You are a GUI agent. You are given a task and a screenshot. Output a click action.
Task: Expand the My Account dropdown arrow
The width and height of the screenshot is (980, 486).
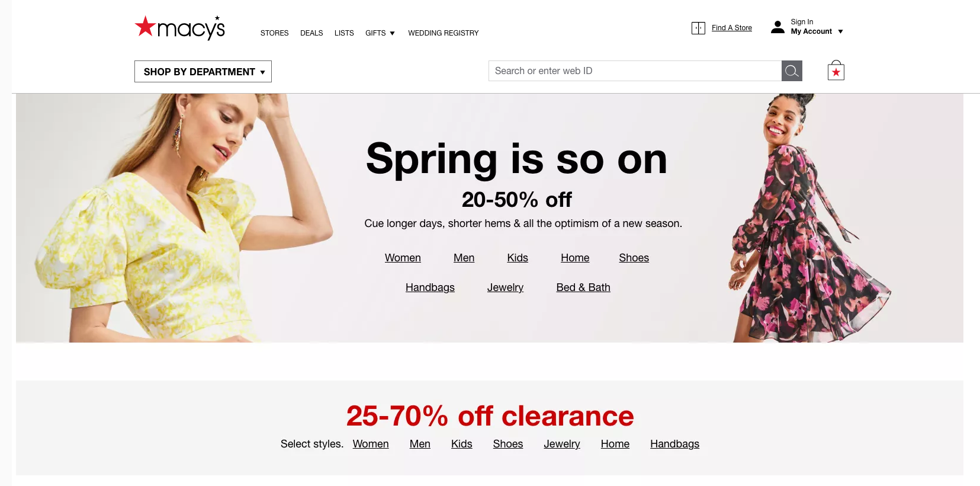pyautogui.click(x=840, y=32)
